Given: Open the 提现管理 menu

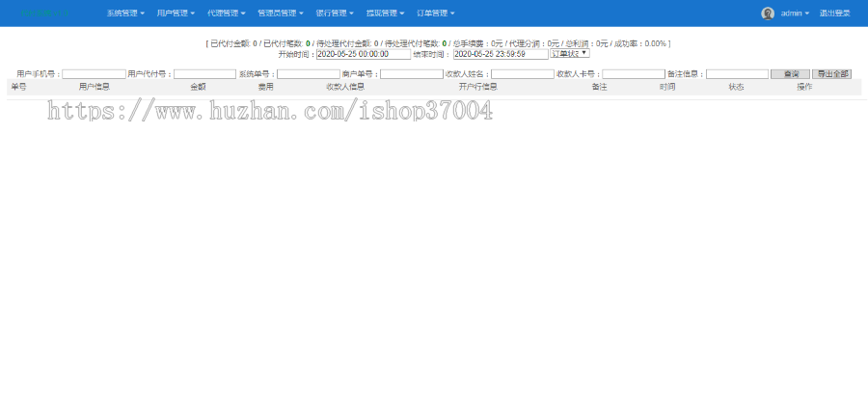Looking at the screenshot, I should [385, 13].
